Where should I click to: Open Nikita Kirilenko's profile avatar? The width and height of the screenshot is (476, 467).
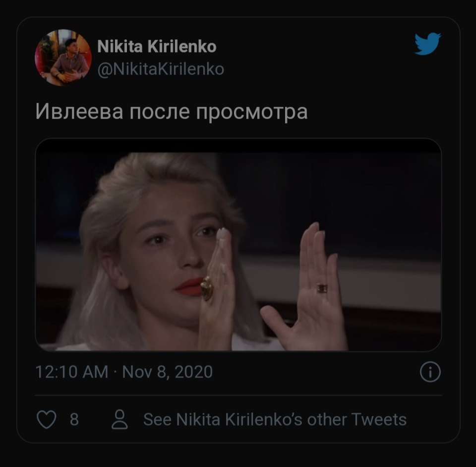pos(63,58)
